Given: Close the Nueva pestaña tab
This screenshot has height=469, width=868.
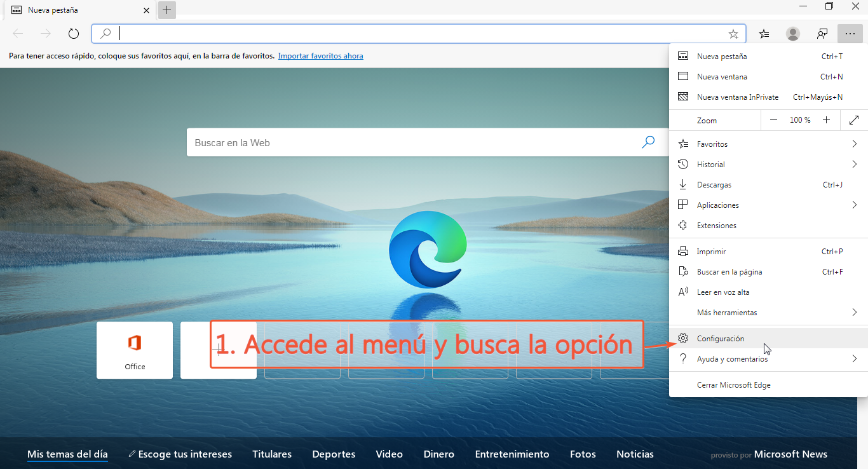Looking at the screenshot, I should click(x=147, y=10).
